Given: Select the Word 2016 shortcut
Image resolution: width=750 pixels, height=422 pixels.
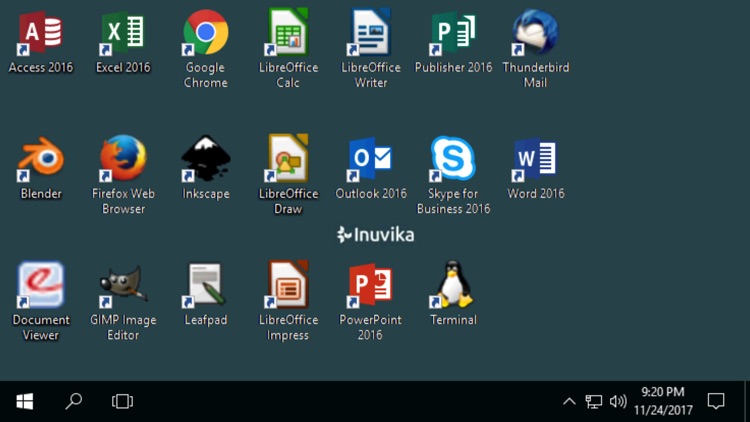Looking at the screenshot, I should tap(536, 159).
